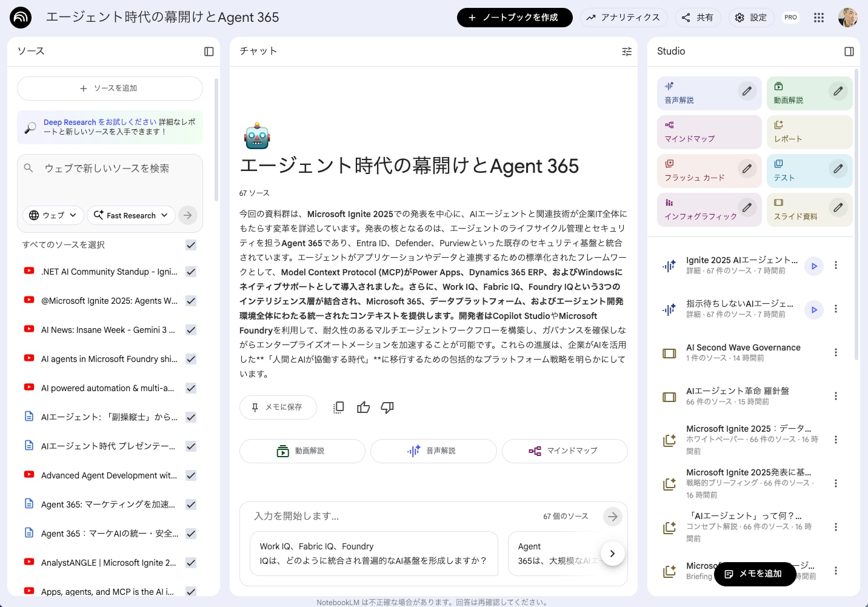This screenshot has width=868, height=607.
Task: Uncheck the AnalystANGLE Microsoft Ignite source
Action: click(191, 563)
